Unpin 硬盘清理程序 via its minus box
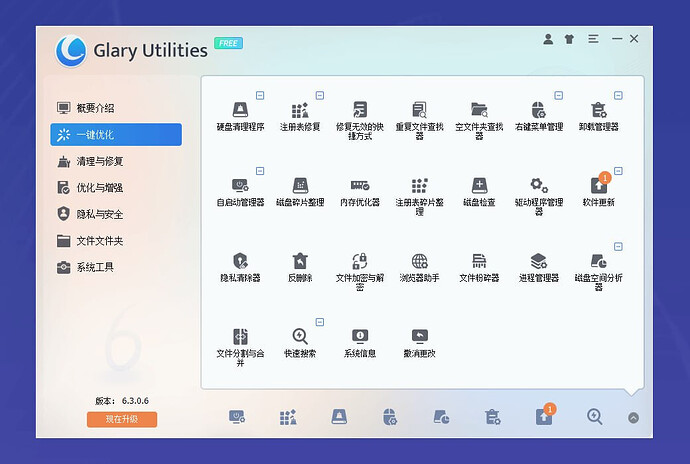 point(260,96)
